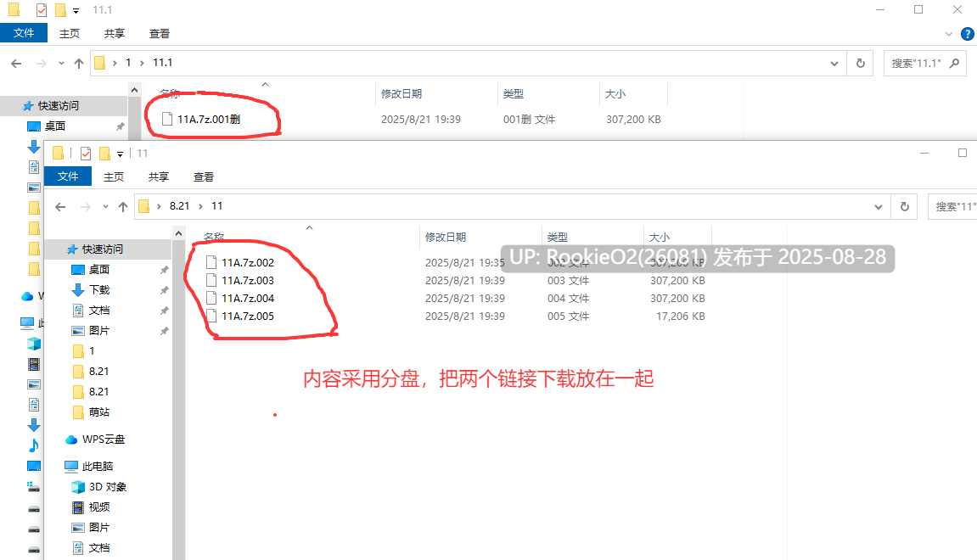977x560 pixels.
Task: Select 快速访问 in the 11 window sidebar
Action: tap(102, 249)
